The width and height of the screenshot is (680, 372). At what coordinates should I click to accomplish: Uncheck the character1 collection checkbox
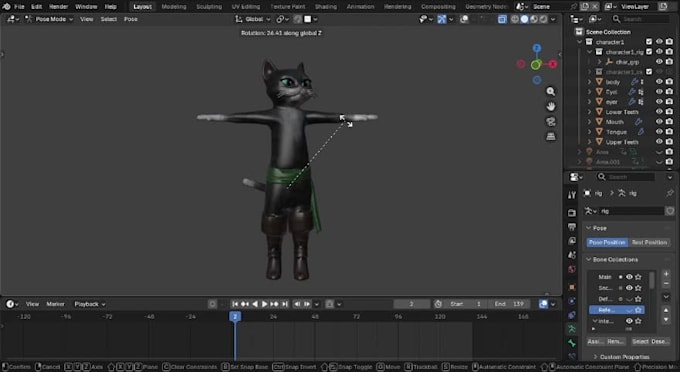(x=649, y=42)
